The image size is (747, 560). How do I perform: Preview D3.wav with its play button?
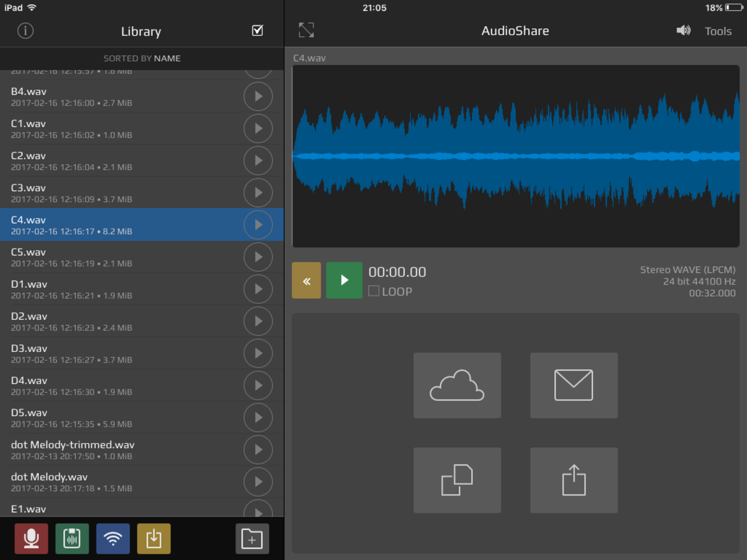click(258, 353)
